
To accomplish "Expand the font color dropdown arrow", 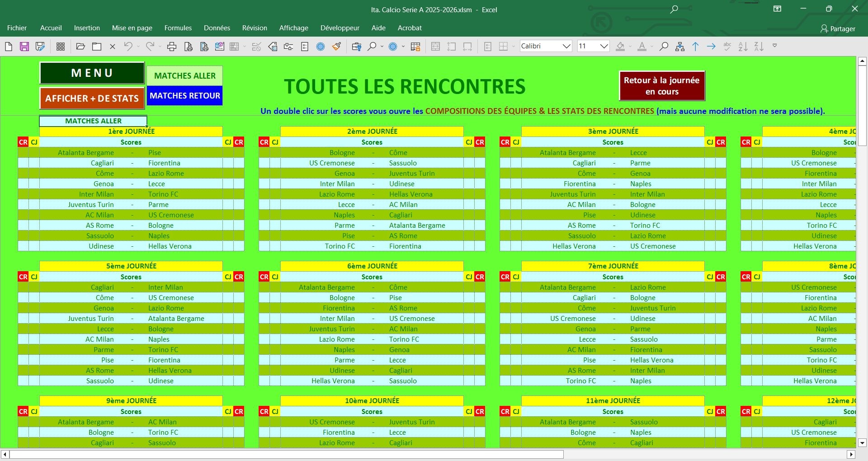I will [x=652, y=46].
